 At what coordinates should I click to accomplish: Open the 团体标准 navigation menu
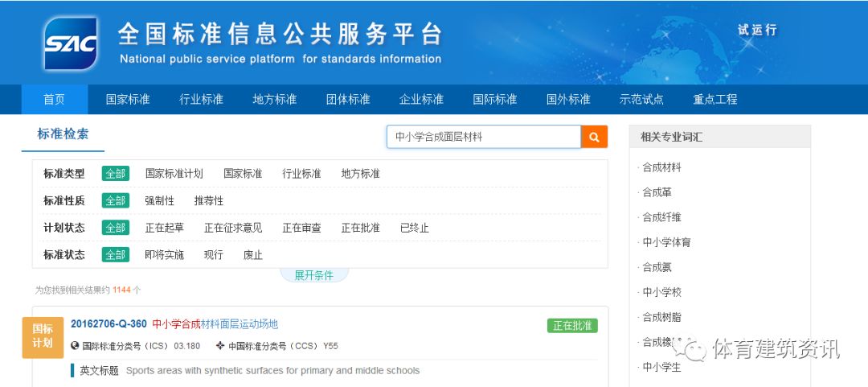coord(348,99)
